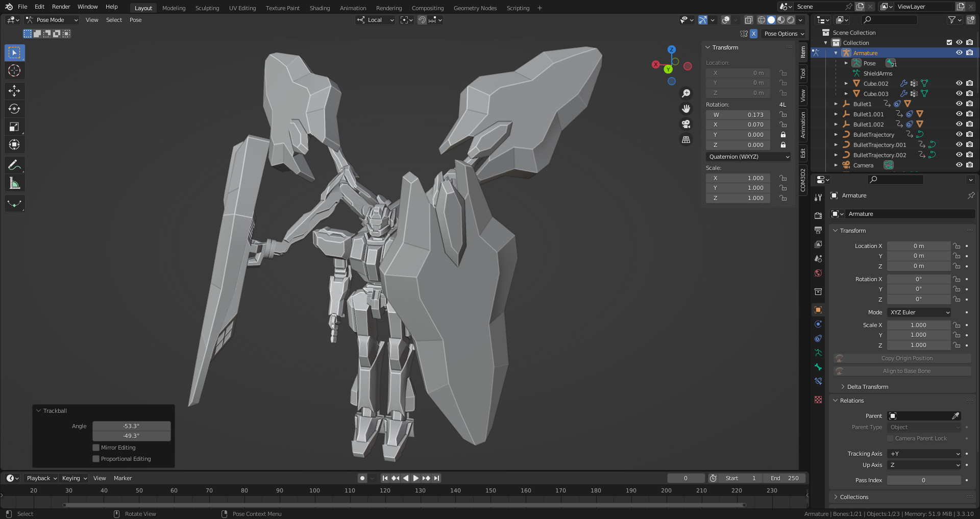Toggle visibility of the Camera object
The width and height of the screenshot is (980, 519).
point(959,165)
